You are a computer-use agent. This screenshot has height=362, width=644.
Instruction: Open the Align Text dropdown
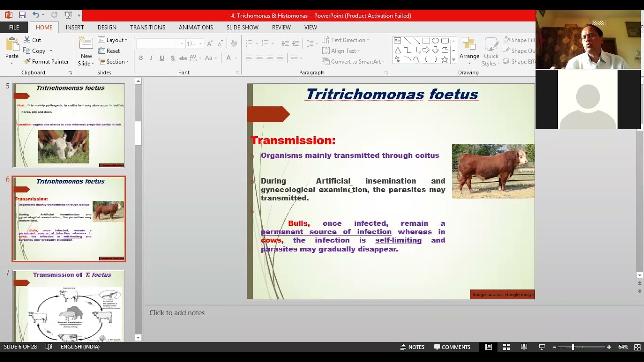pos(341,51)
